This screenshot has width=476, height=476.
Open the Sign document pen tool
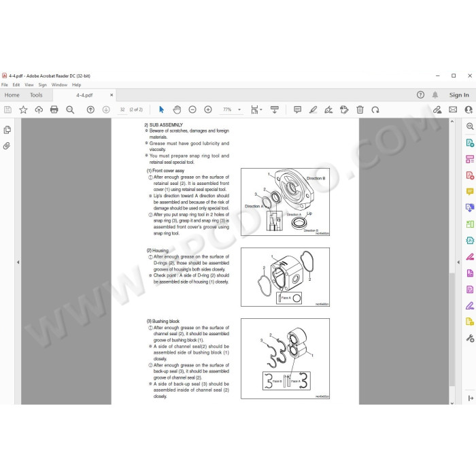click(x=328, y=109)
